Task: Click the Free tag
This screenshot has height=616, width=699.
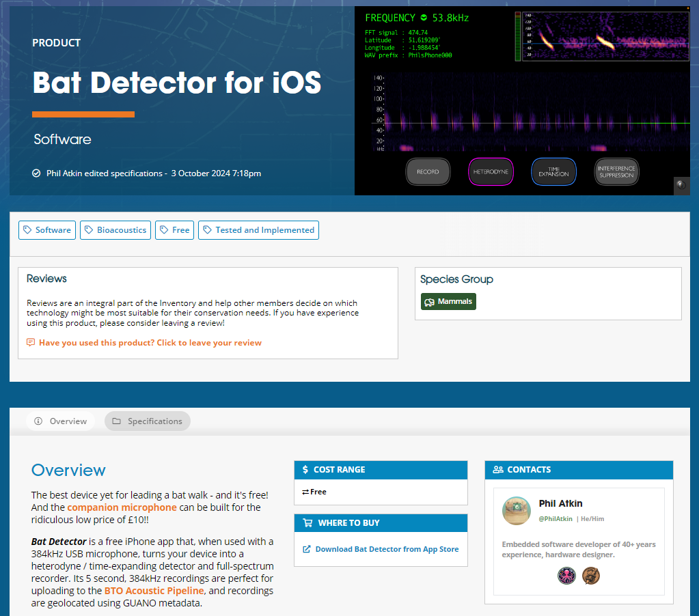Action: [174, 230]
